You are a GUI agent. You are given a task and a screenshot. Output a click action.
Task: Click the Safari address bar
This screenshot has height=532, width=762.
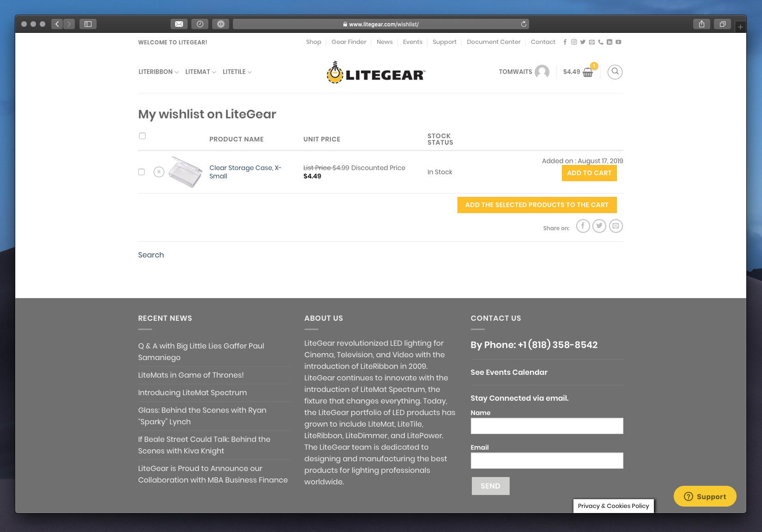tap(381, 24)
